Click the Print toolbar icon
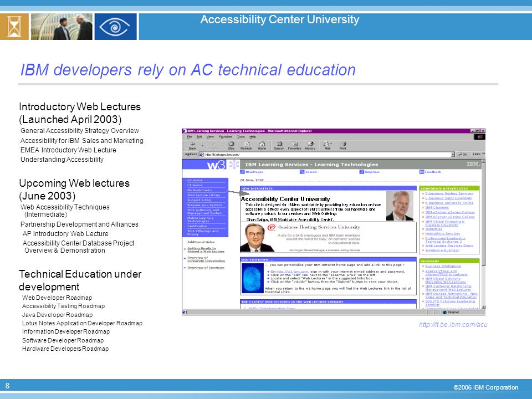This screenshot has height=399, width=532. click(x=342, y=146)
